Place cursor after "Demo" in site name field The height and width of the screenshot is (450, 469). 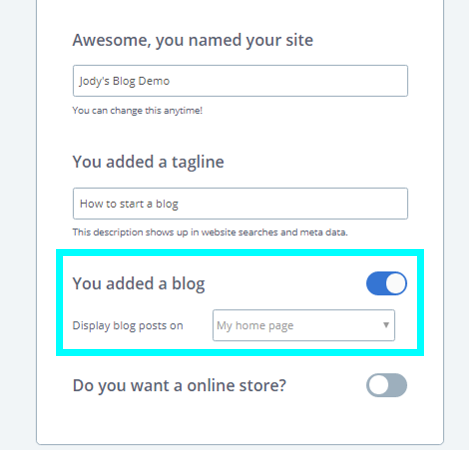coord(171,81)
